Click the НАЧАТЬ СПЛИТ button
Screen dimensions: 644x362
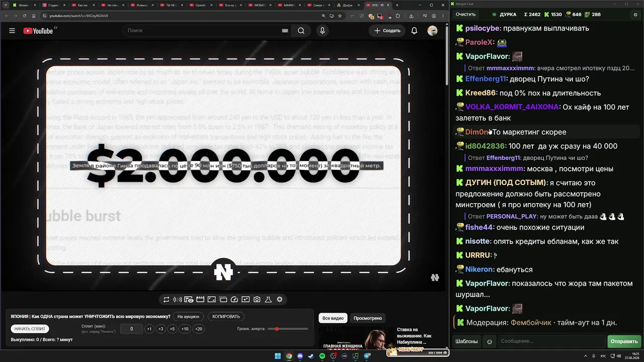[x=30, y=329]
